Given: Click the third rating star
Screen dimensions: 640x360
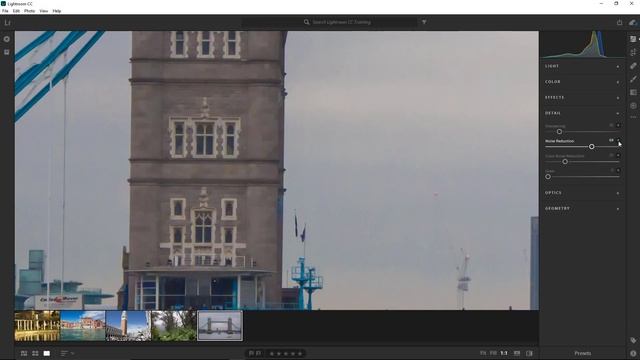Looking at the screenshot, I should tap(286, 353).
